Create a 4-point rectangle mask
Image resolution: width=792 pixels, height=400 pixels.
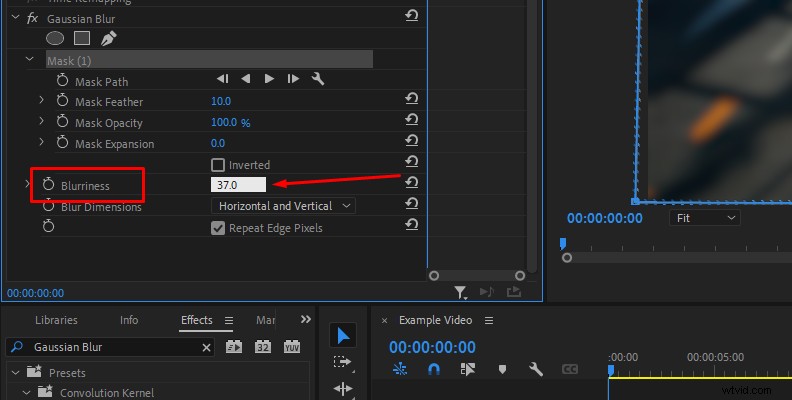pyautogui.click(x=82, y=38)
